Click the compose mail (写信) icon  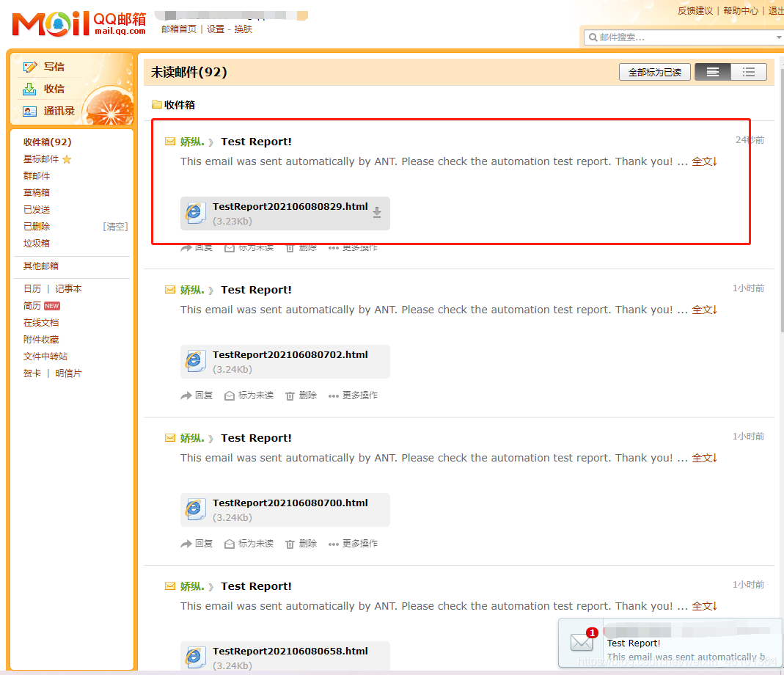[x=30, y=67]
